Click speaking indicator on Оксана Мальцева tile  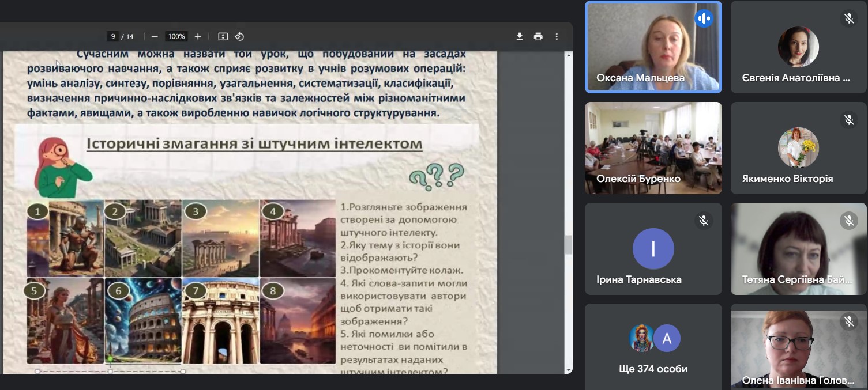704,18
